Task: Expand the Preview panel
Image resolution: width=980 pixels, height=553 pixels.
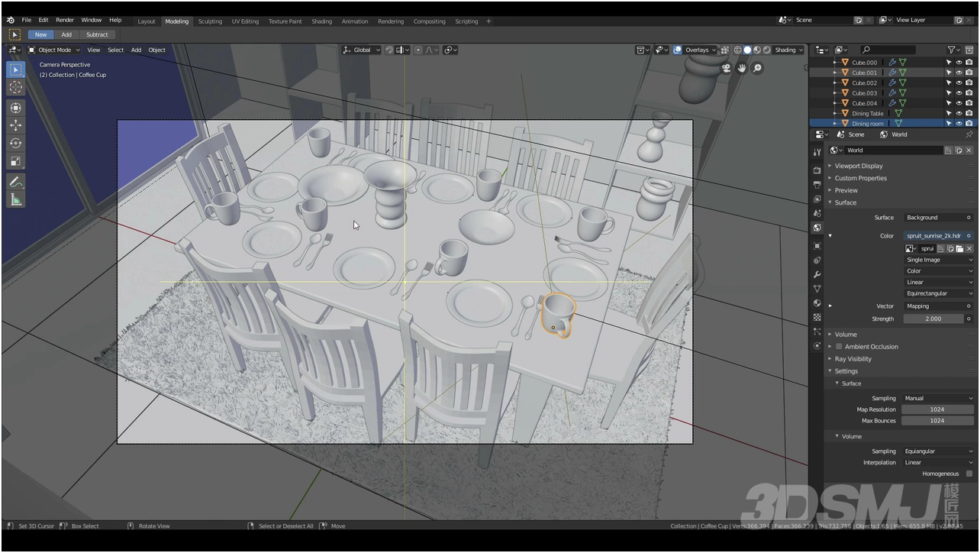Action: click(846, 190)
